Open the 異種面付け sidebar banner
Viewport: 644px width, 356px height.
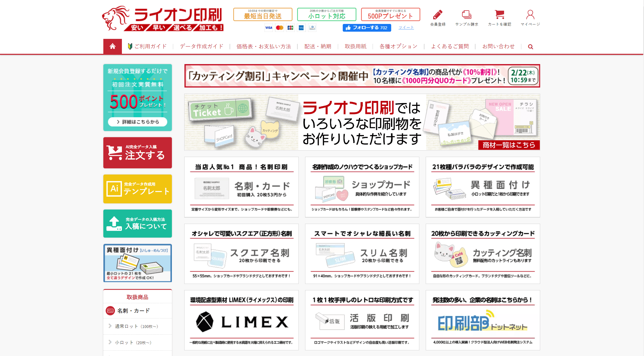138,263
